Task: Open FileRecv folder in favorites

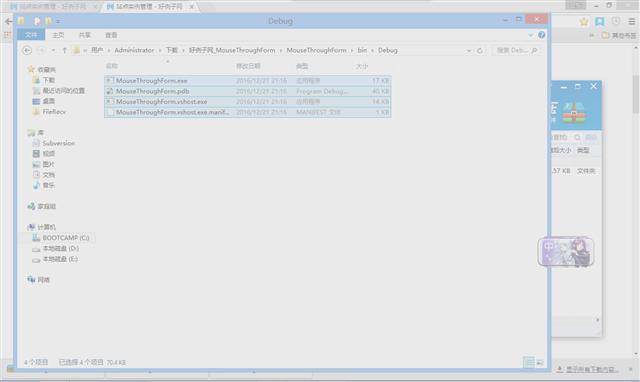Action: pos(49,111)
